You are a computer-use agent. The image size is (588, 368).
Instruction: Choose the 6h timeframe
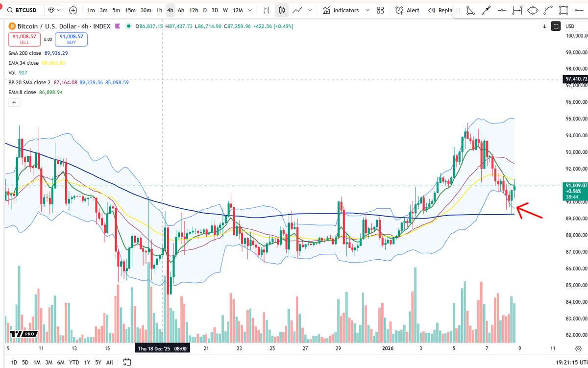181,10
